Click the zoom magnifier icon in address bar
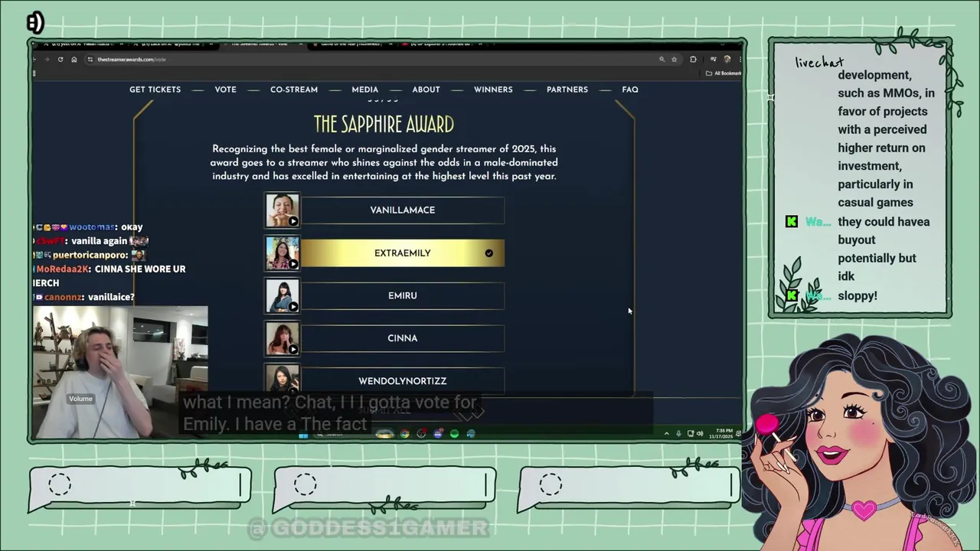The image size is (980, 551). point(661,60)
